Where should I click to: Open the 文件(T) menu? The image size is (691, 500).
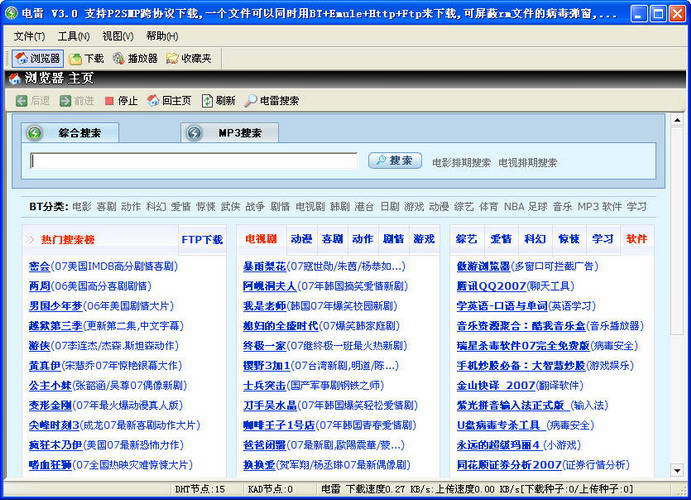[29, 36]
